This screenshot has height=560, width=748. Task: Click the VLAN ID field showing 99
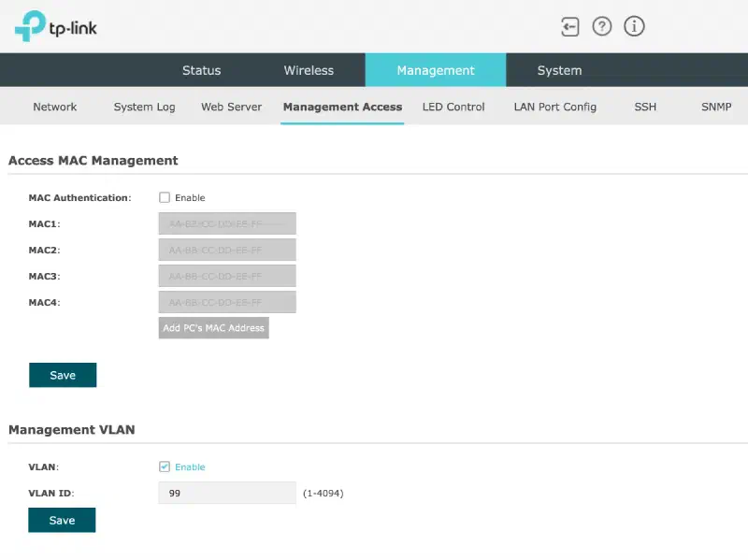click(227, 493)
